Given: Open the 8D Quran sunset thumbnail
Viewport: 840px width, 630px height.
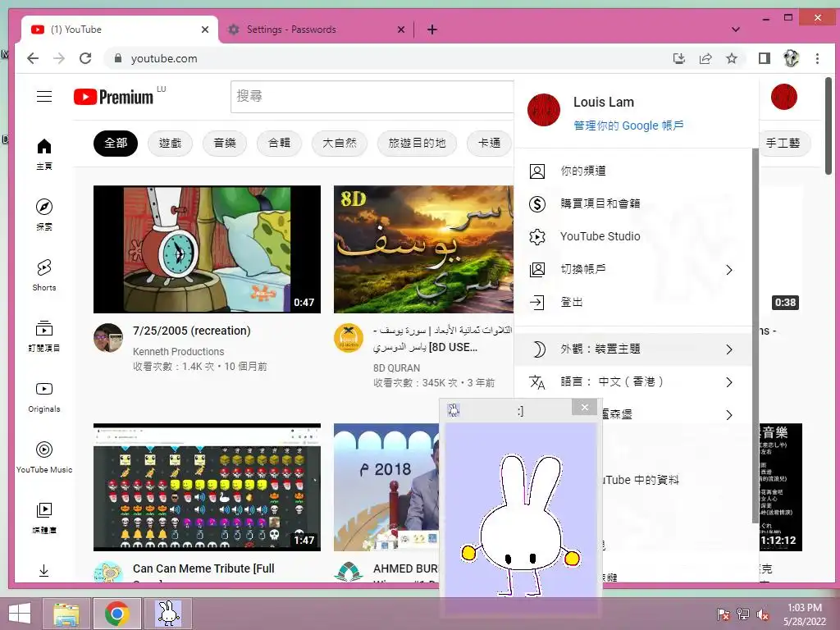Looking at the screenshot, I should (423, 249).
